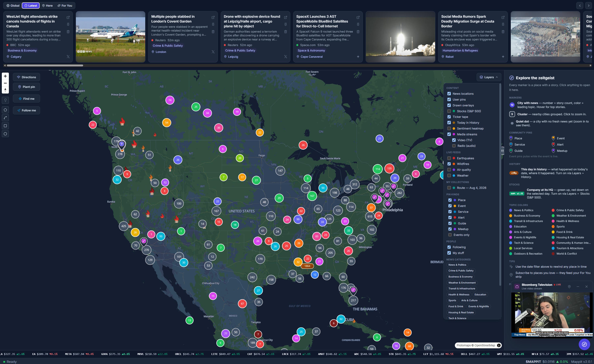Select the circle drawing tool
Viewport: 594px width, 364px height.
click(x=5, y=134)
